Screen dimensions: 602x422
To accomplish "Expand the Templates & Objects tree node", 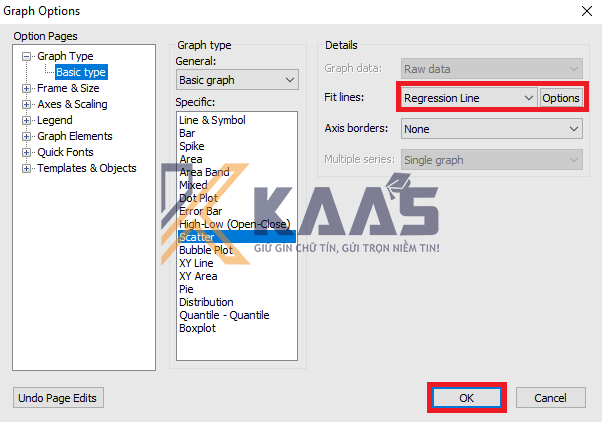I will 27,168.
